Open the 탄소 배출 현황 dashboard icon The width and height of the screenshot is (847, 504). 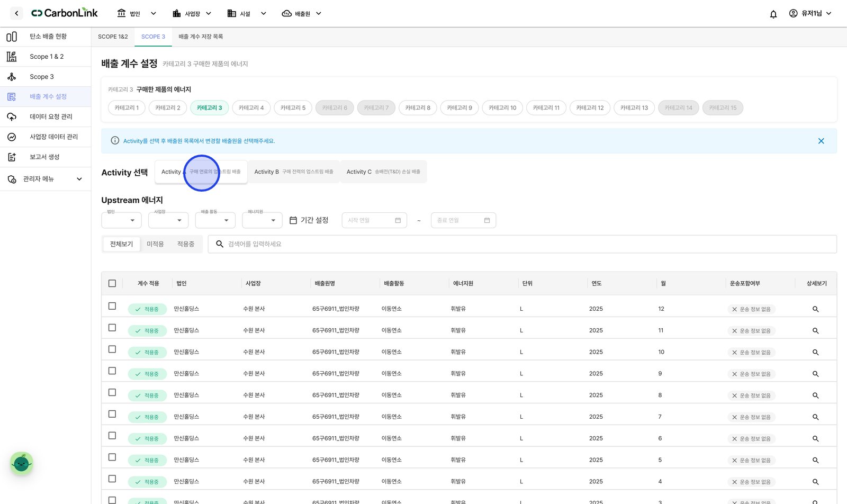(12, 37)
